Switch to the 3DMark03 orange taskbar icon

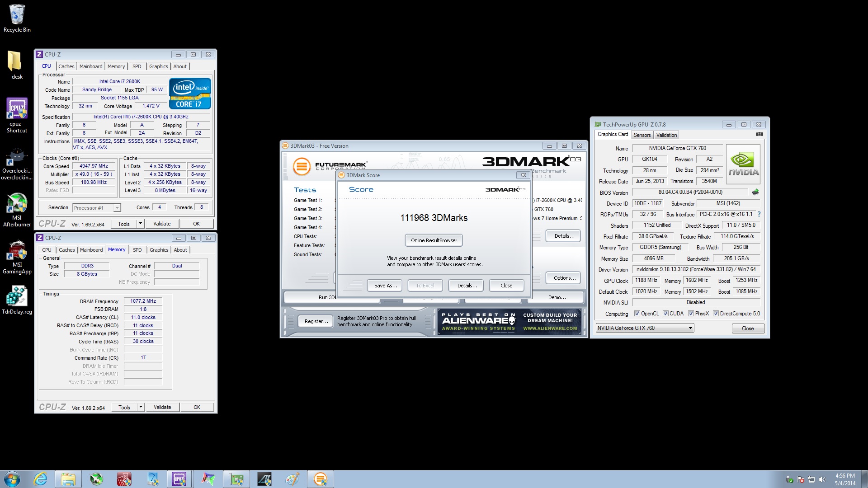[321, 479]
